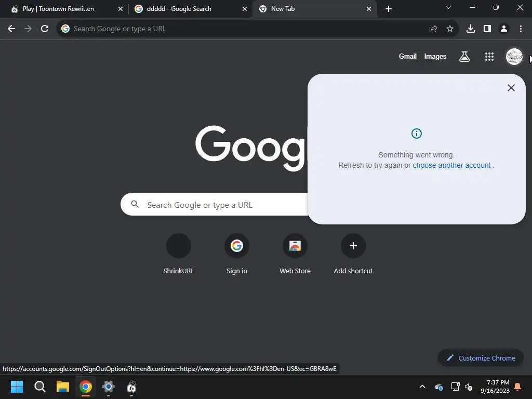The height and width of the screenshot is (399, 532).
Task: Open Chrome downloads icon
Action: pyautogui.click(x=471, y=29)
